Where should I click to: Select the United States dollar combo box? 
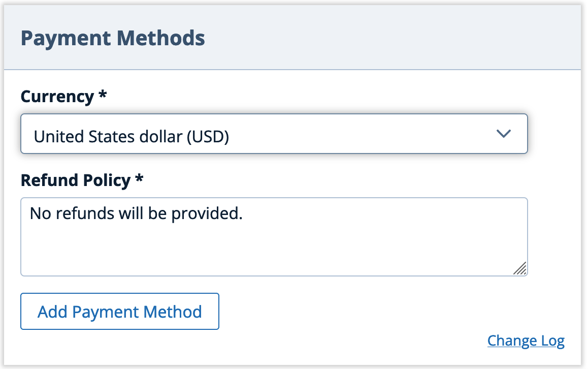tap(274, 134)
